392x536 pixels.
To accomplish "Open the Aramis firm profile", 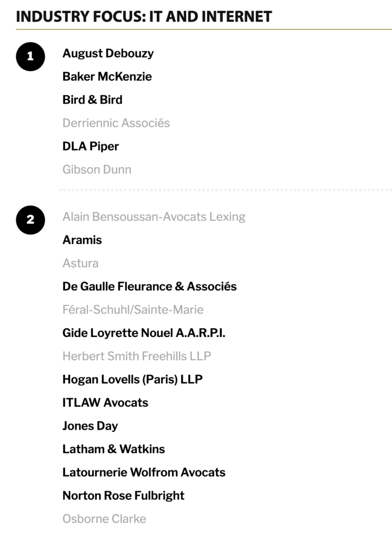I will [x=82, y=240].
